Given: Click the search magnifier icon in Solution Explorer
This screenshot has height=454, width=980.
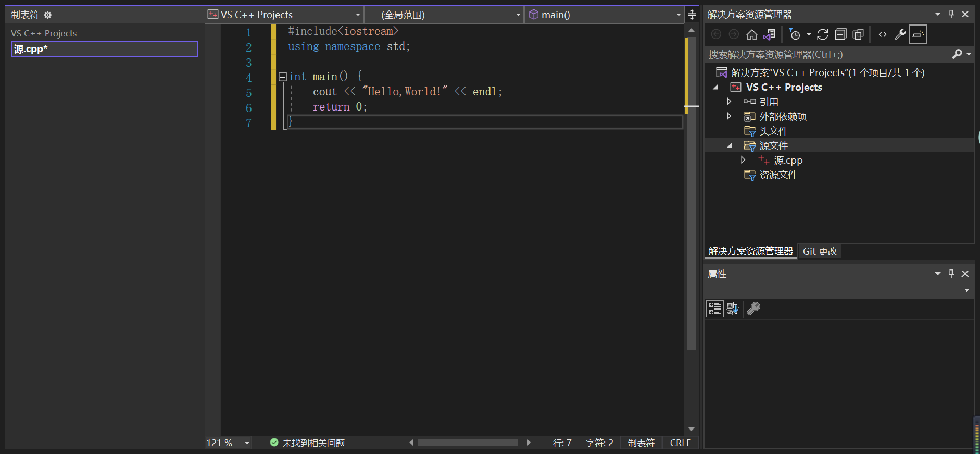Looking at the screenshot, I should pyautogui.click(x=957, y=54).
